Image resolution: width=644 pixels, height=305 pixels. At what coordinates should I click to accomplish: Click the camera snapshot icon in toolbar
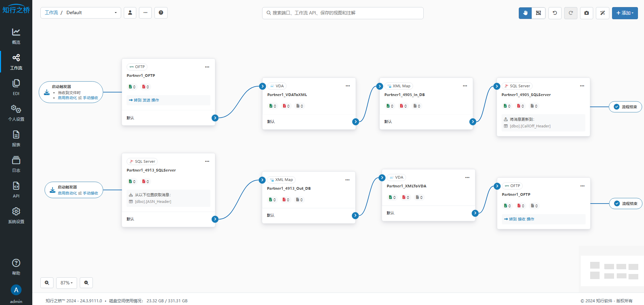click(586, 13)
